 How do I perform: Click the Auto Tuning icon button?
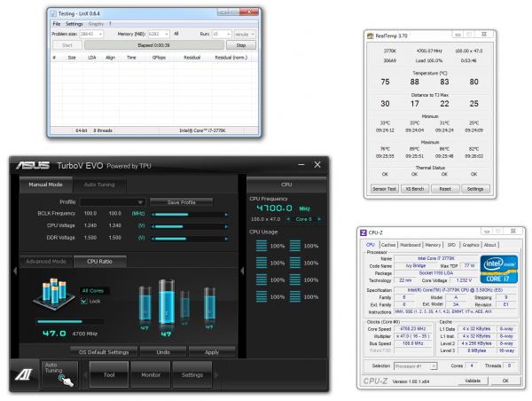click(59, 374)
